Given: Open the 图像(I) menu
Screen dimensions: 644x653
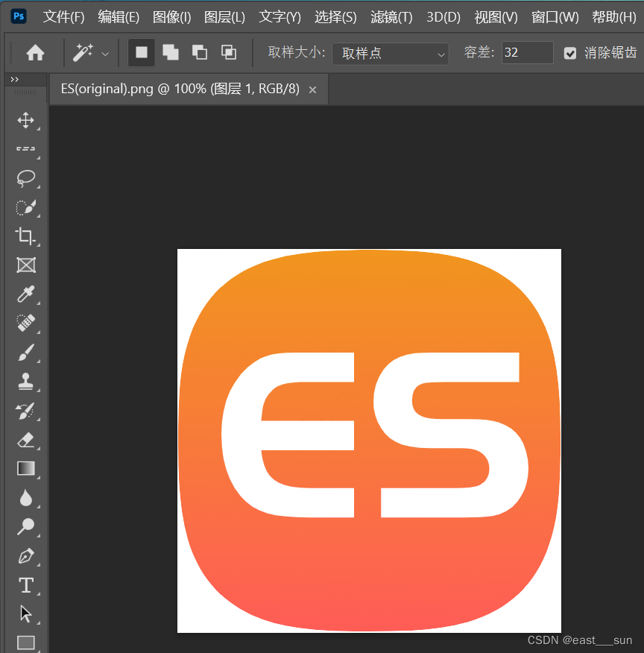Looking at the screenshot, I should coord(172,17).
